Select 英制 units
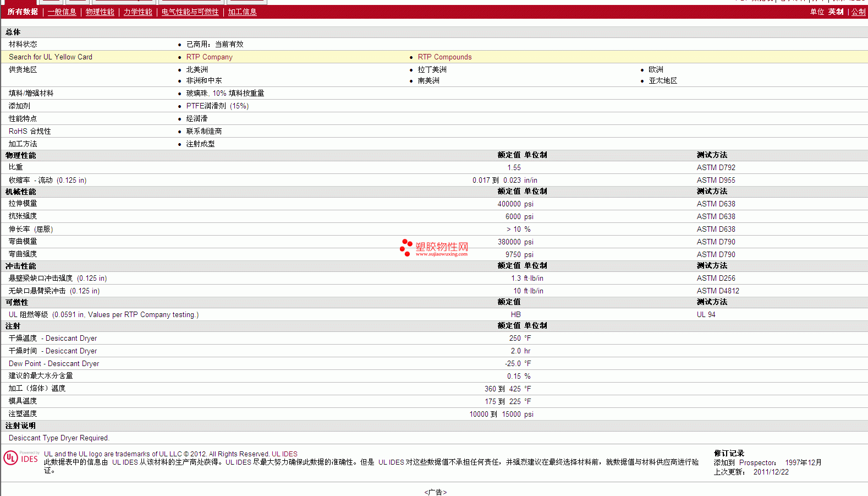 (x=836, y=12)
